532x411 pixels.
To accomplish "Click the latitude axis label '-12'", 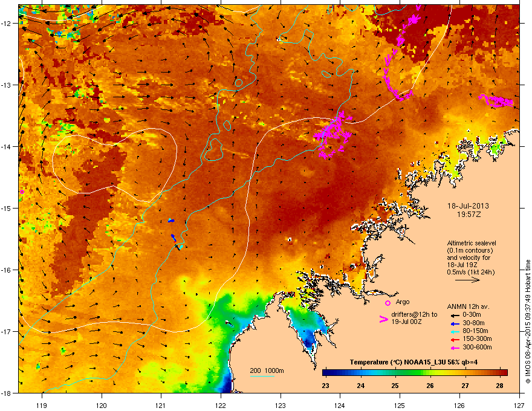I will (6, 24).
